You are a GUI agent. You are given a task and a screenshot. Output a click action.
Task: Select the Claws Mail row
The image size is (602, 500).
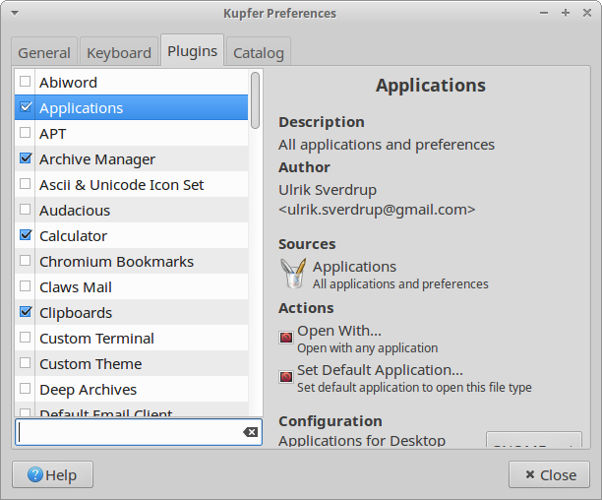tap(131, 287)
